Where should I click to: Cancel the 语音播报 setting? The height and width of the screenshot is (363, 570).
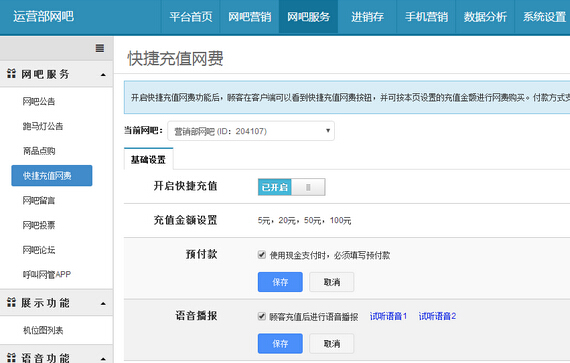pyautogui.click(x=332, y=343)
